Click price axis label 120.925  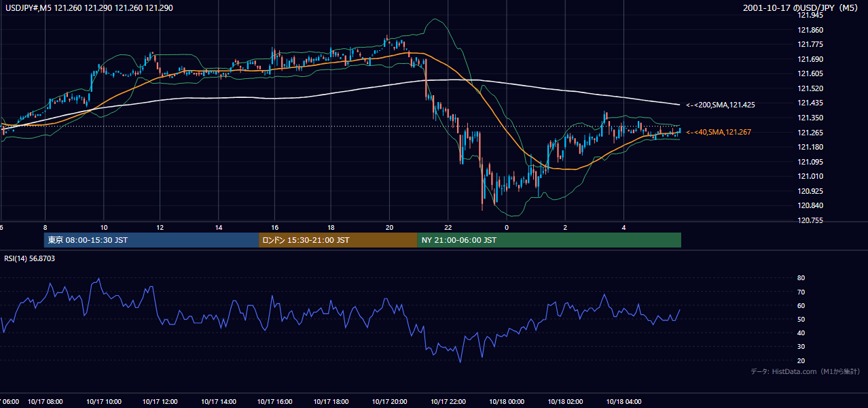pos(811,190)
